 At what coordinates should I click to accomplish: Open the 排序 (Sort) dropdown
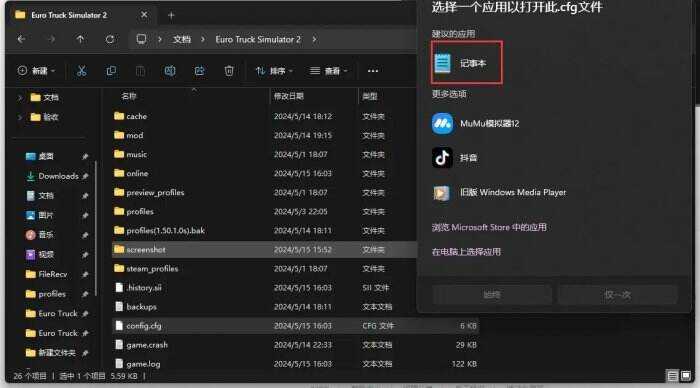pyautogui.click(x=274, y=71)
